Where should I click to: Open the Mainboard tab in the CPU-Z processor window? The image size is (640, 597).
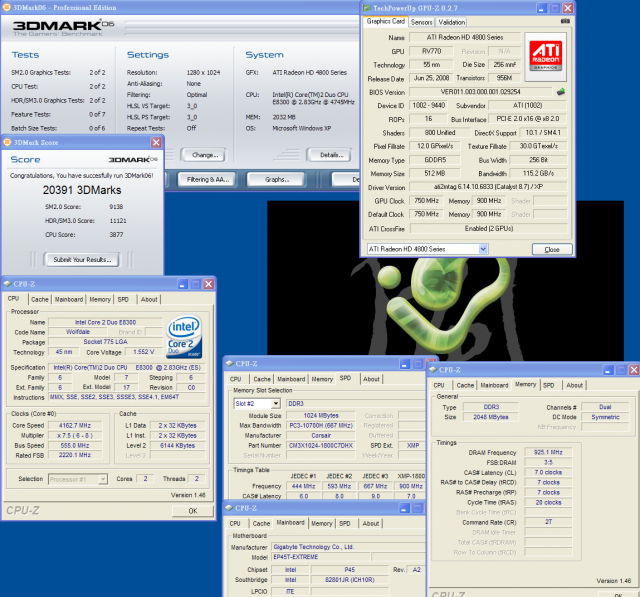pyautogui.click(x=69, y=299)
